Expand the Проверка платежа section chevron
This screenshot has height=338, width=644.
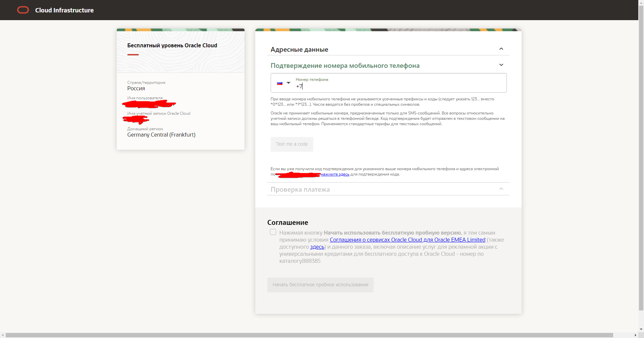[501, 189]
